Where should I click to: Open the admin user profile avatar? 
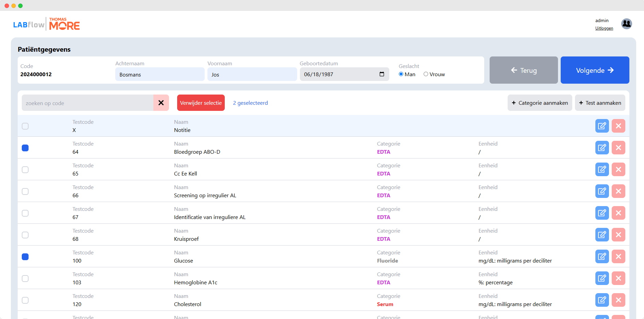626,24
